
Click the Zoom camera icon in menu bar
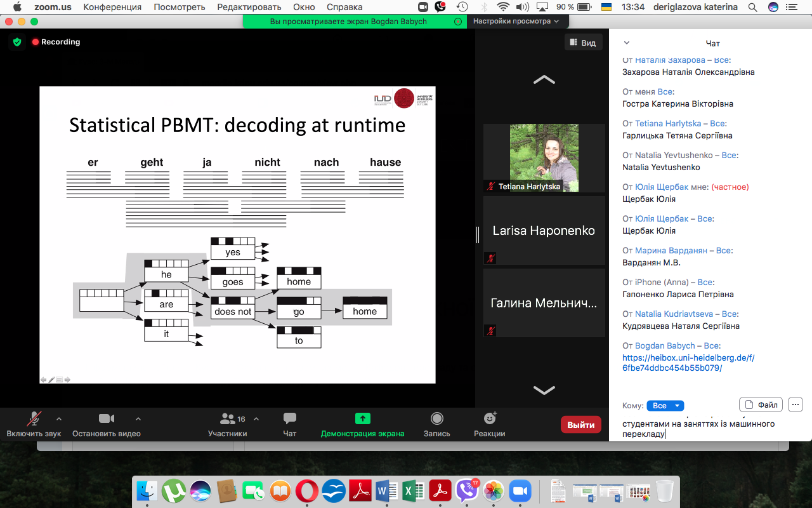coord(424,7)
